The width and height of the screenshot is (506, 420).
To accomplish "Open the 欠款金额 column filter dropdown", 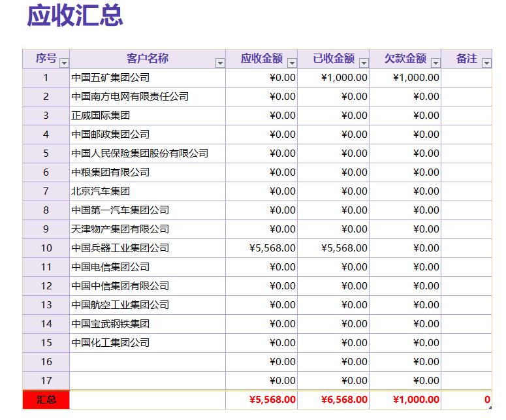I will 435,63.
